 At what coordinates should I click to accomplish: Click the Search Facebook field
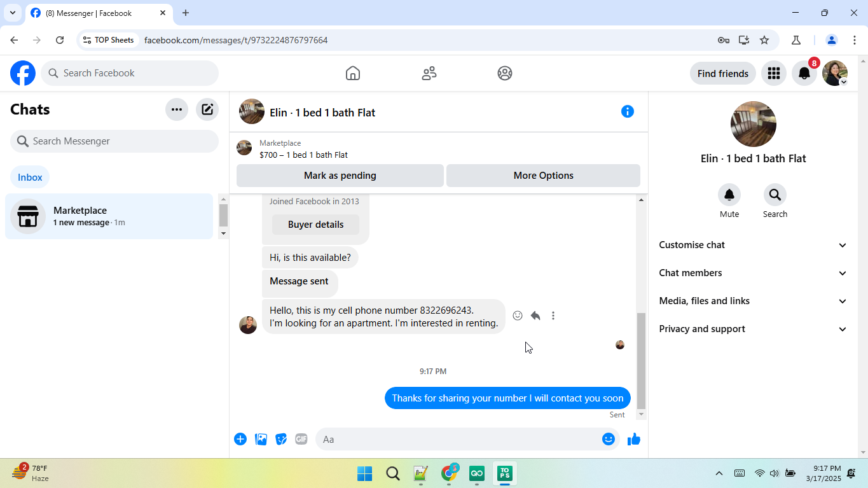point(130,73)
